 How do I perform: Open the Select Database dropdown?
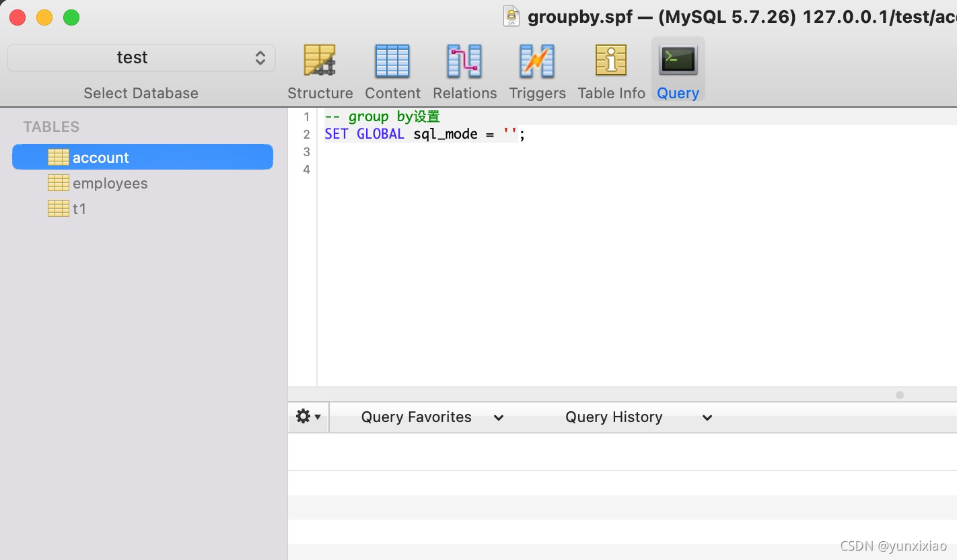141,57
